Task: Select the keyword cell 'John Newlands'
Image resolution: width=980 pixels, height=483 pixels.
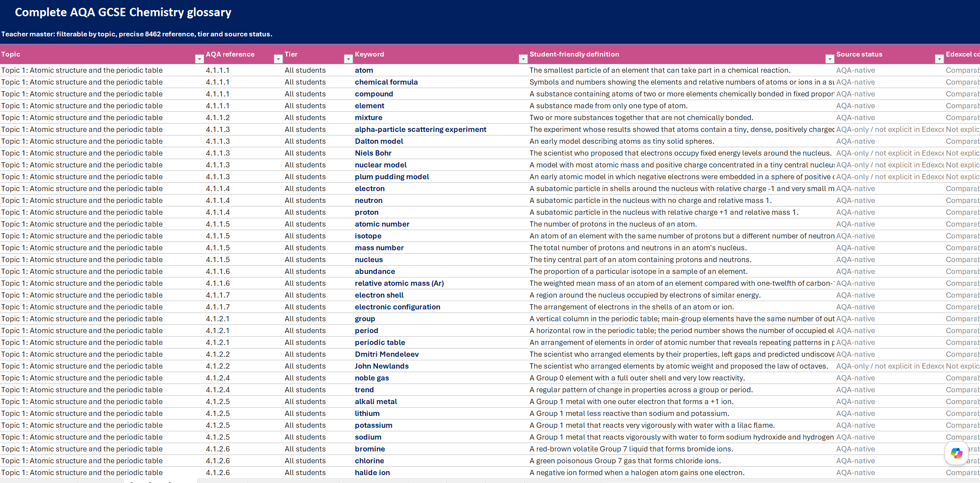Action: (440, 366)
